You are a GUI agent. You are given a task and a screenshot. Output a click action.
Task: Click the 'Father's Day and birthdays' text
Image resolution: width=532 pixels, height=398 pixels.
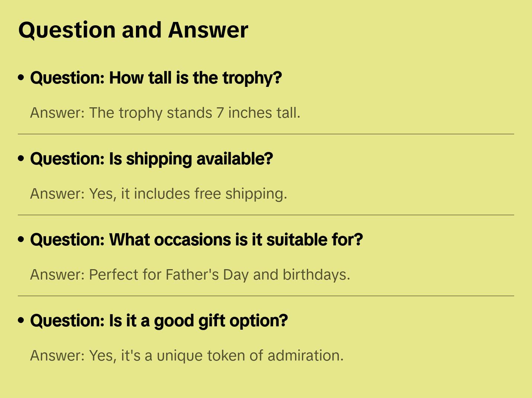coord(258,275)
